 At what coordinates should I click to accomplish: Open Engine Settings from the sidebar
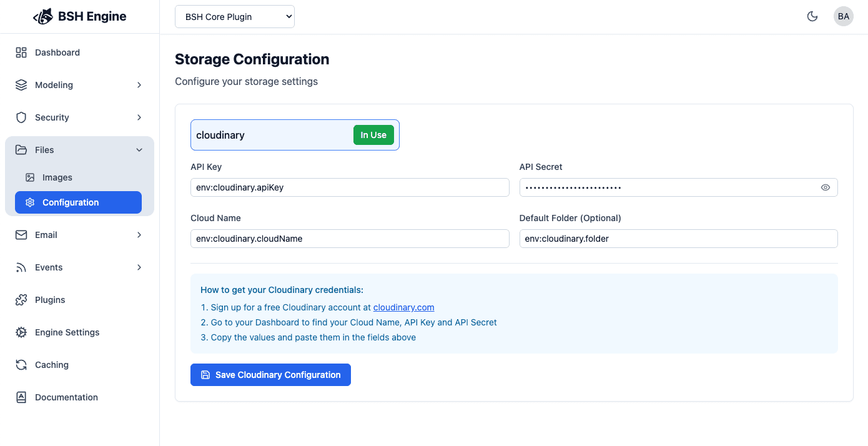[67, 332]
